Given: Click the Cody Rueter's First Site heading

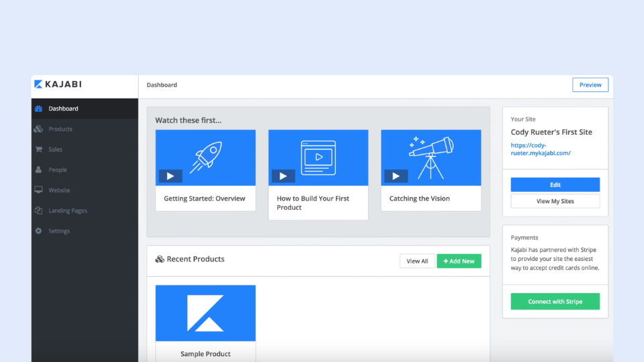Looking at the screenshot, I should [x=551, y=132].
